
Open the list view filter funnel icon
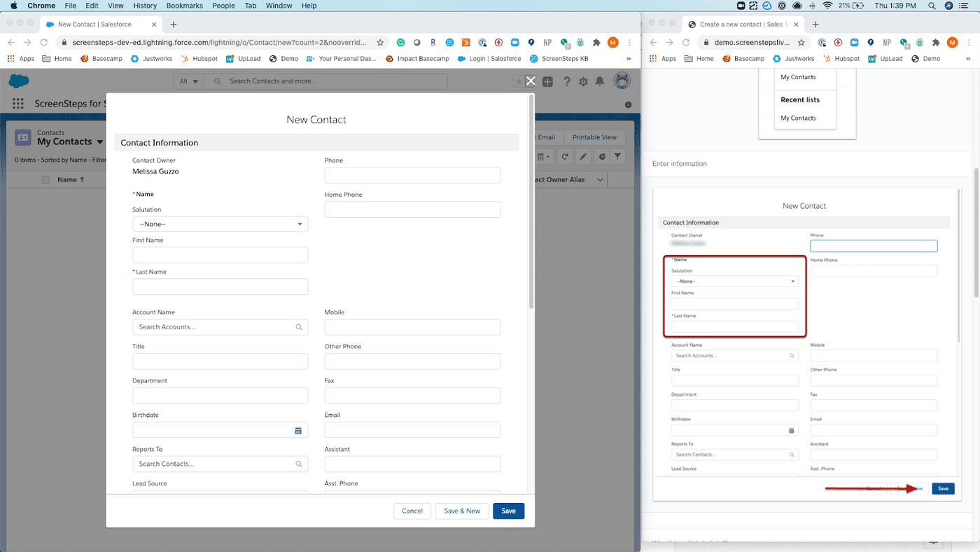tap(618, 156)
